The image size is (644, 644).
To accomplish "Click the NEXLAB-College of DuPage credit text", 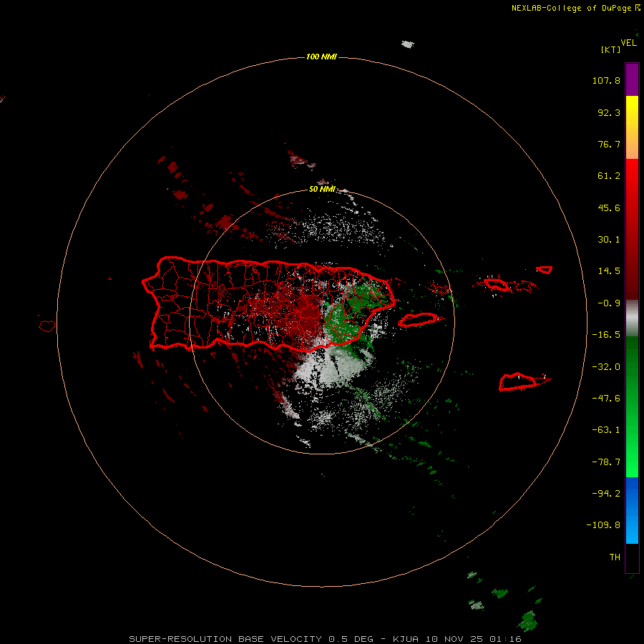I will coord(575,8).
